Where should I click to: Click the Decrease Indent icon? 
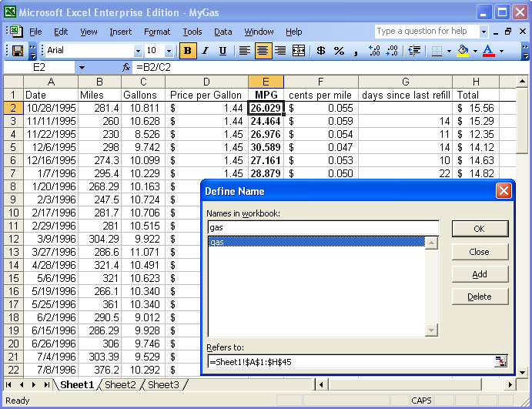415,51
